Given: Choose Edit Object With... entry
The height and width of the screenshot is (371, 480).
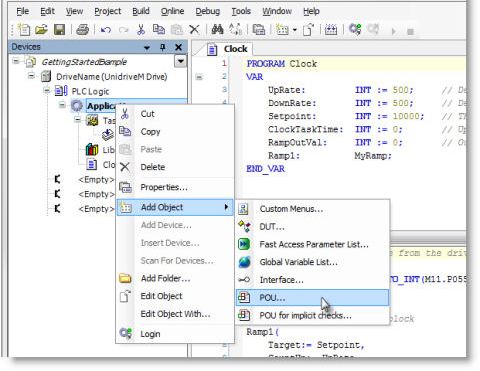Looking at the screenshot, I should tap(175, 314).
